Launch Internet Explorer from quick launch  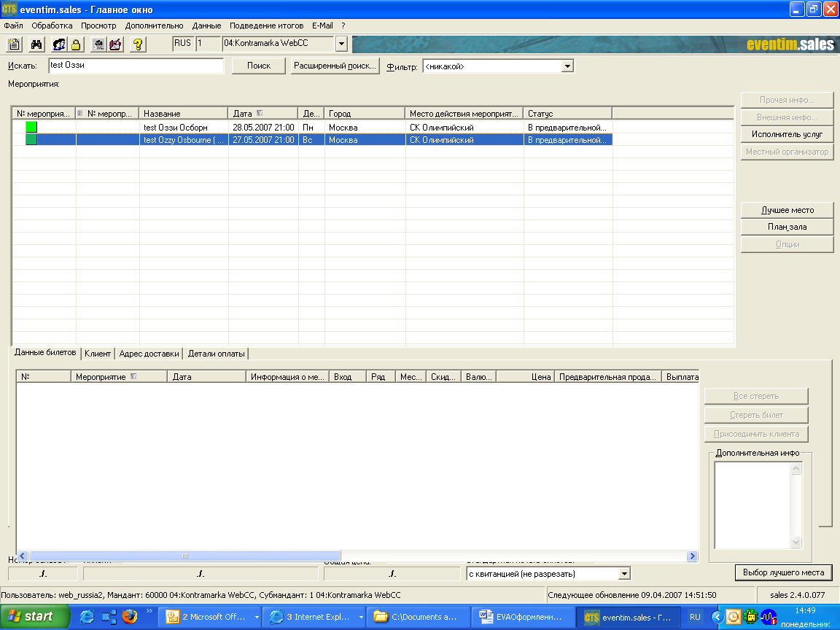point(87,617)
